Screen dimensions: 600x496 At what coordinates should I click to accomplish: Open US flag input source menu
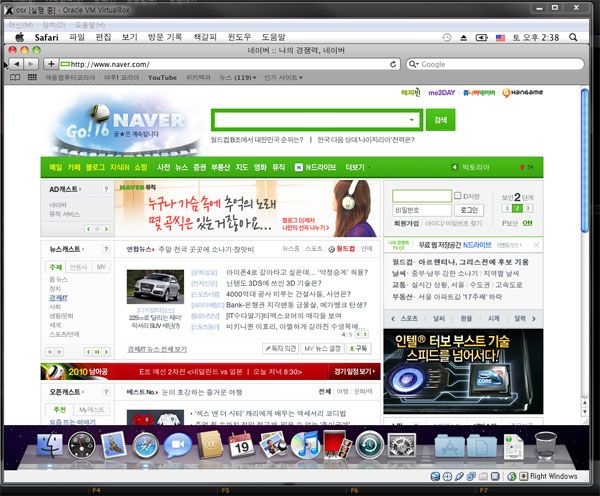click(500, 38)
